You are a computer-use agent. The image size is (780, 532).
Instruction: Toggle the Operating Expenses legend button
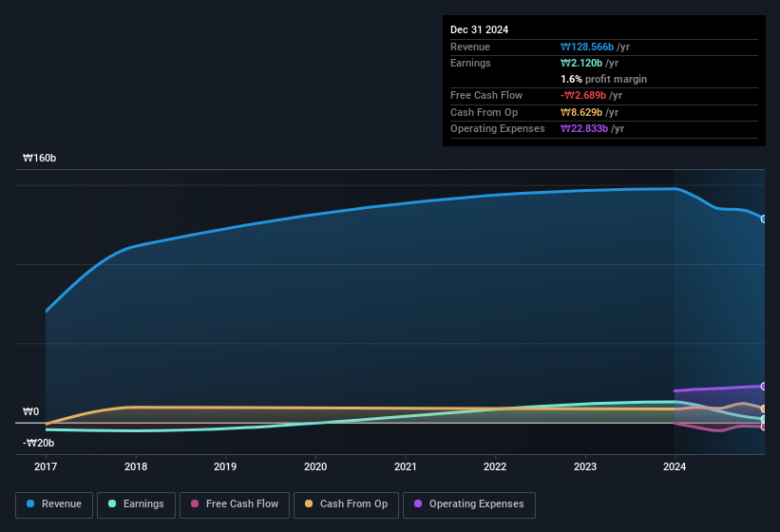[469, 505]
